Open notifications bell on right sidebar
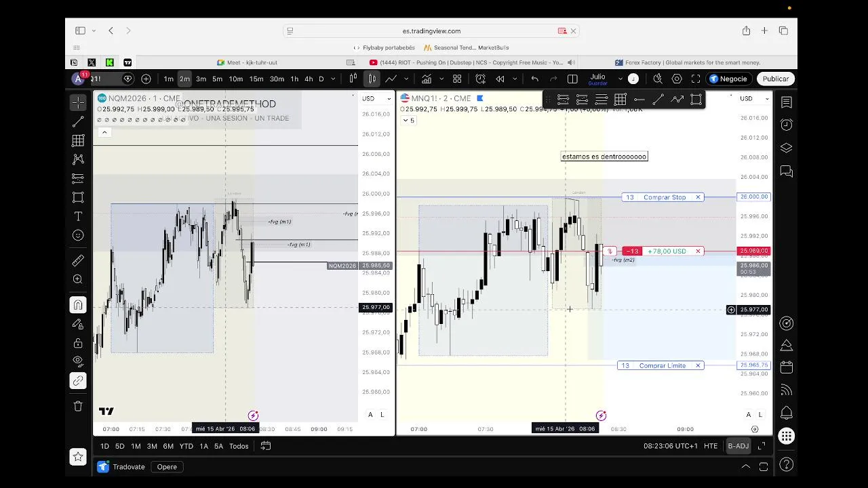Image resolution: width=868 pixels, height=488 pixels. point(787,413)
